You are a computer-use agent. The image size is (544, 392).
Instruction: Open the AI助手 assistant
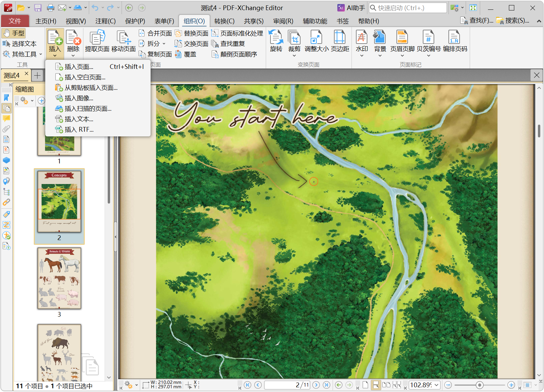351,8
